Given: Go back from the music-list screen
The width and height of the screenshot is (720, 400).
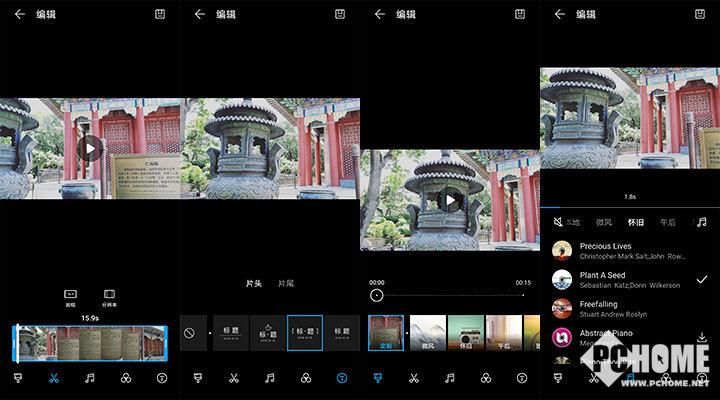Looking at the screenshot, I should click(x=560, y=14).
